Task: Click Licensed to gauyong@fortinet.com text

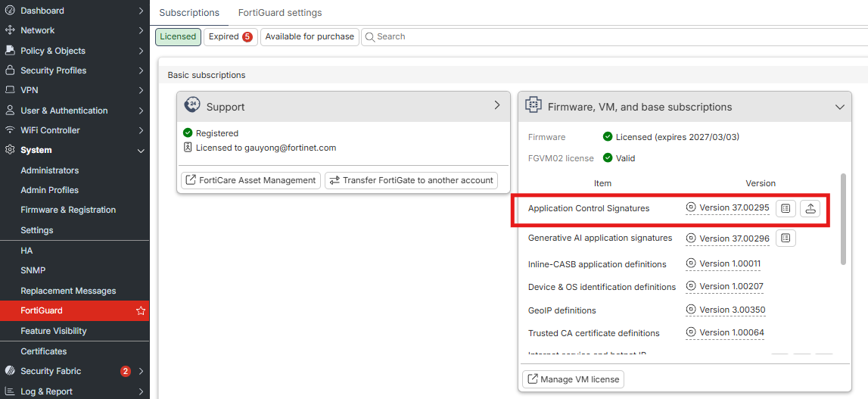Action: pos(266,148)
